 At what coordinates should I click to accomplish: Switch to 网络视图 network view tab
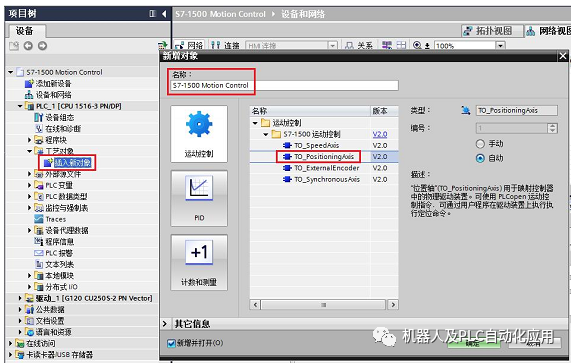click(549, 31)
